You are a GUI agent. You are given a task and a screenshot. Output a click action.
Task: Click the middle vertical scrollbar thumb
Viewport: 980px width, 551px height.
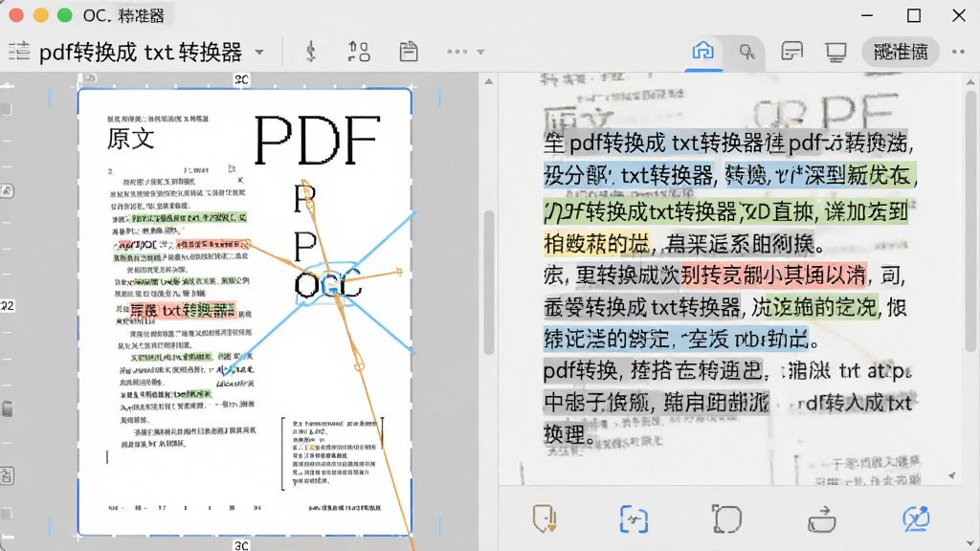(489, 282)
